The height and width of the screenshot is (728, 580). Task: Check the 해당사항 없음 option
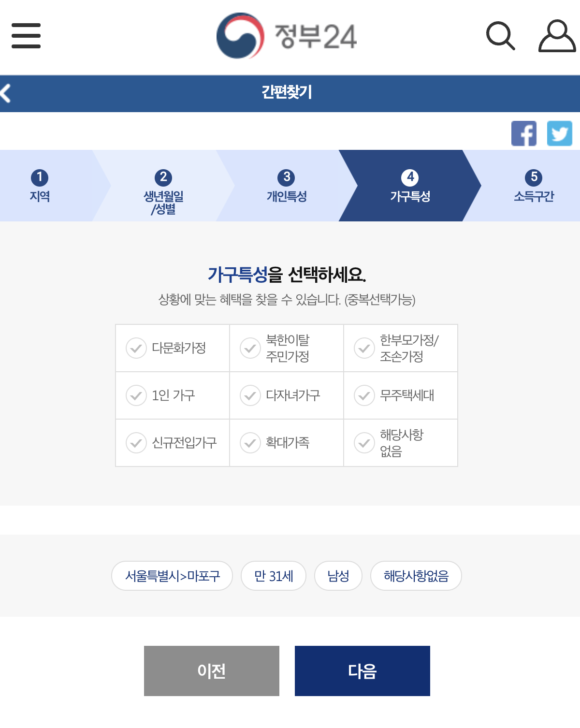401,443
